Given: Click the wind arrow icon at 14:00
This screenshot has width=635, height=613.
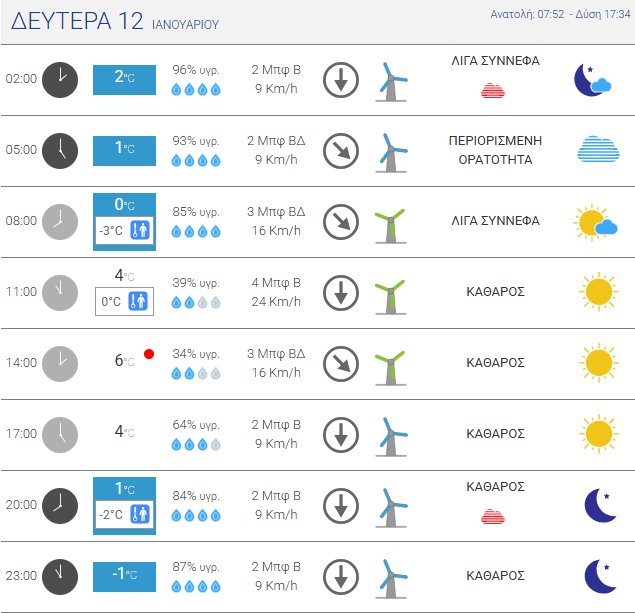Looking at the screenshot, I should 341,363.
